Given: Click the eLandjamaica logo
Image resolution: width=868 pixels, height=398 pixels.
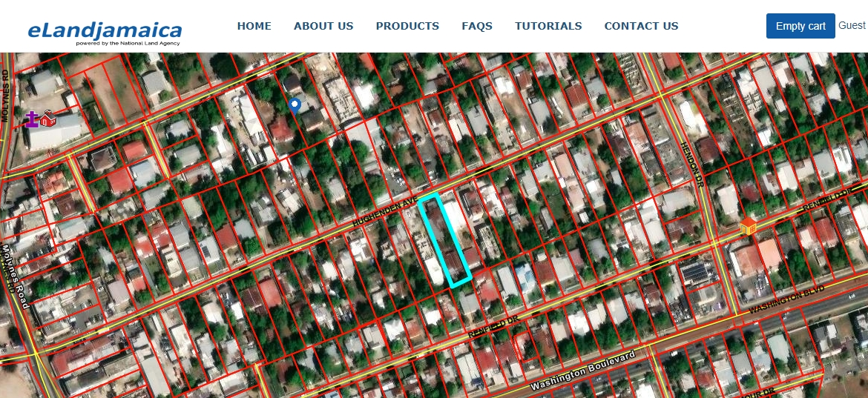Looking at the screenshot, I should coord(105,32).
